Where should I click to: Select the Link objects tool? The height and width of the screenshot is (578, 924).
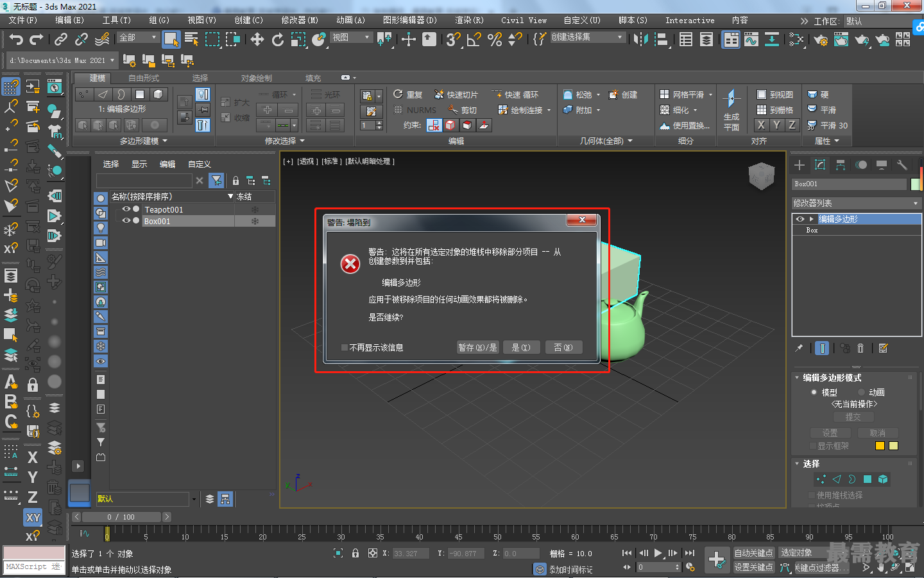coord(61,40)
